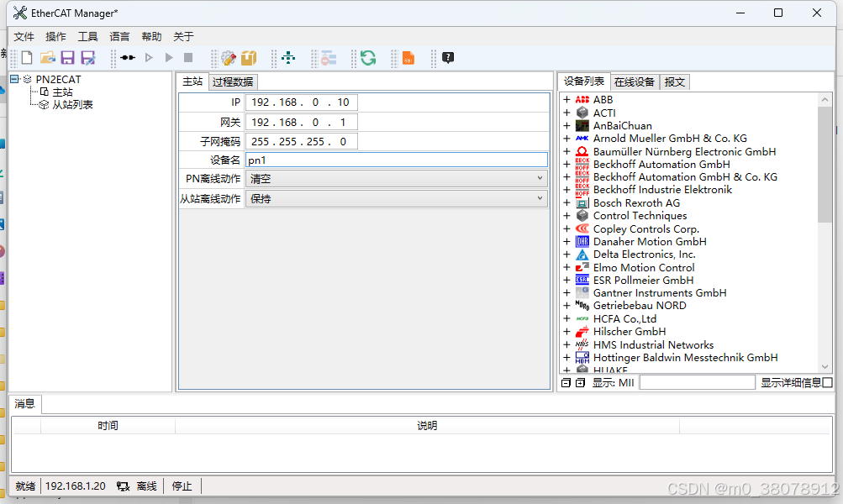Image resolution: width=843 pixels, height=504 pixels.
Task: Expand the HCFA Co.,Ltd node
Action: [566, 318]
